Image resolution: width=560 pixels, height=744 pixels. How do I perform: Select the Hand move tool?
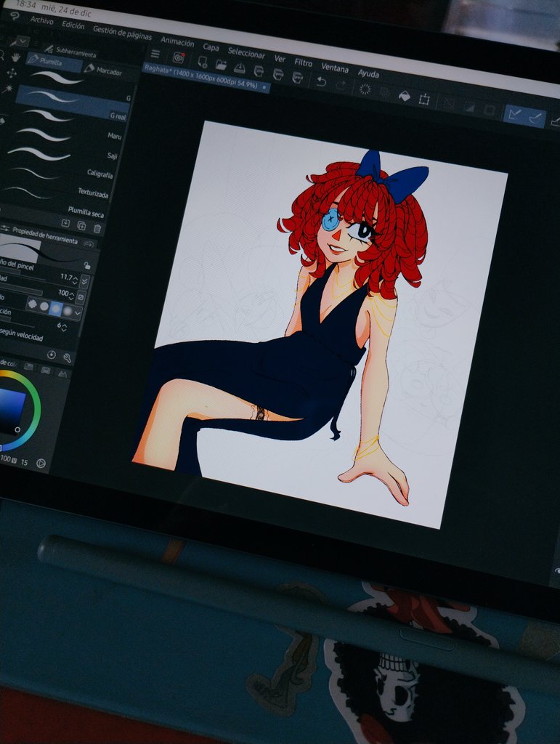click(x=16, y=57)
